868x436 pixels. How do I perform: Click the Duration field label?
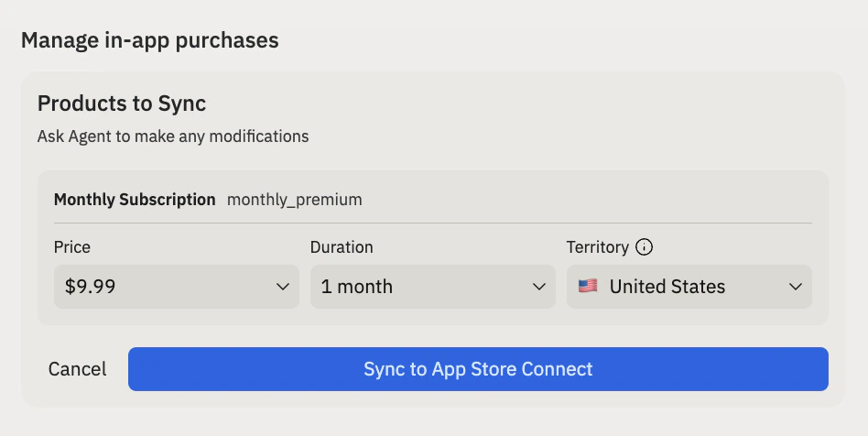coord(342,247)
